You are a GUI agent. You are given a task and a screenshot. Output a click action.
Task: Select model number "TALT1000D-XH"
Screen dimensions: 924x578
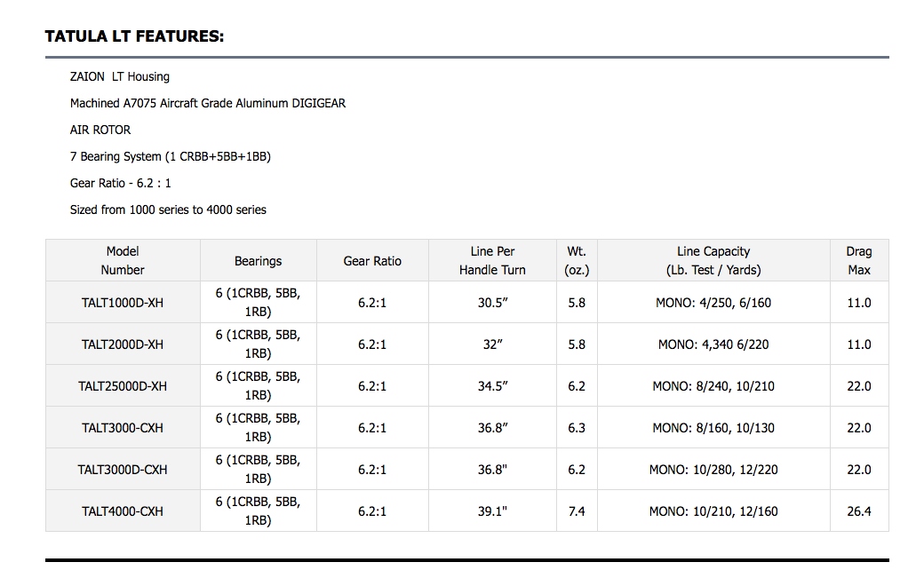pos(123,303)
